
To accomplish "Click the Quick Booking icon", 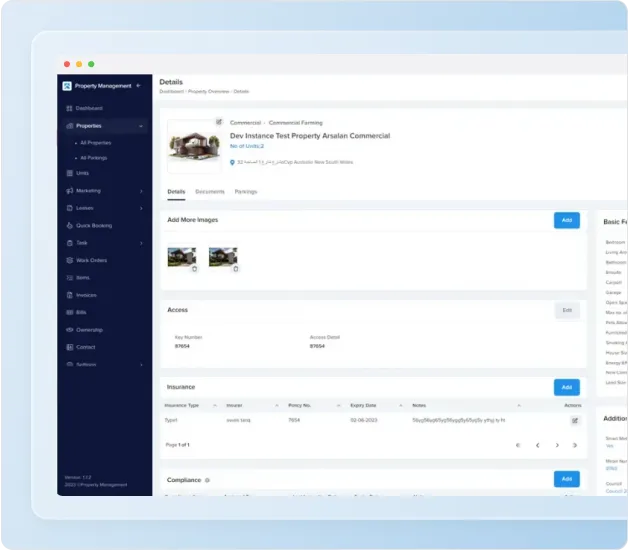I will pos(69,225).
